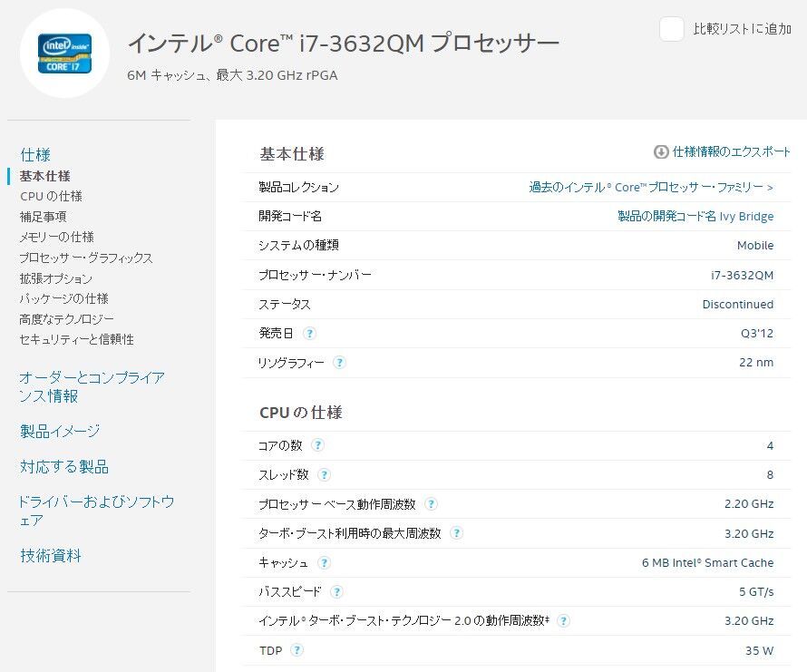Click help icon next to リソグラフィー
This screenshot has width=807, height=672.
(339, 363)
